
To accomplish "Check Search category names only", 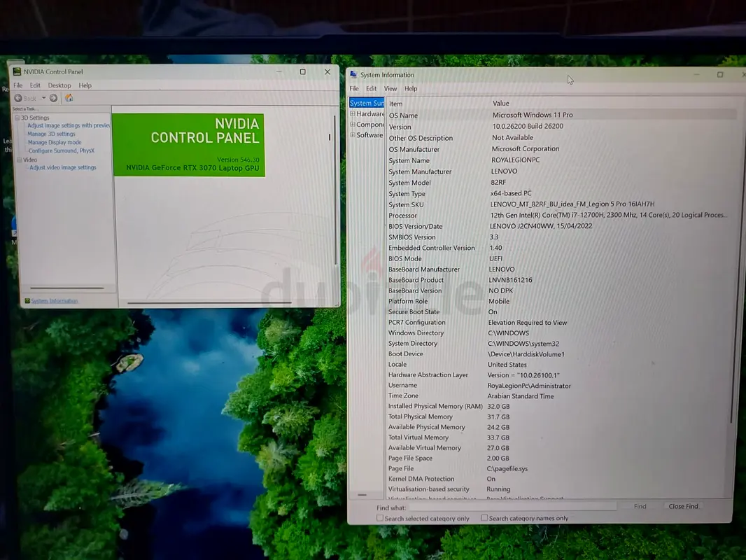I will coord(484,518).
